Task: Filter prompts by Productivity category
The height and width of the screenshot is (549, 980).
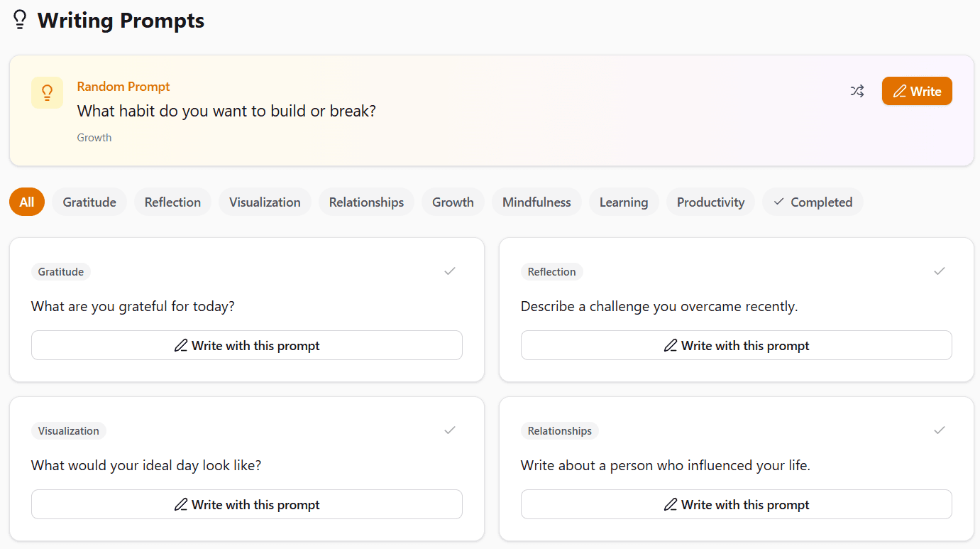Action: 710,202
